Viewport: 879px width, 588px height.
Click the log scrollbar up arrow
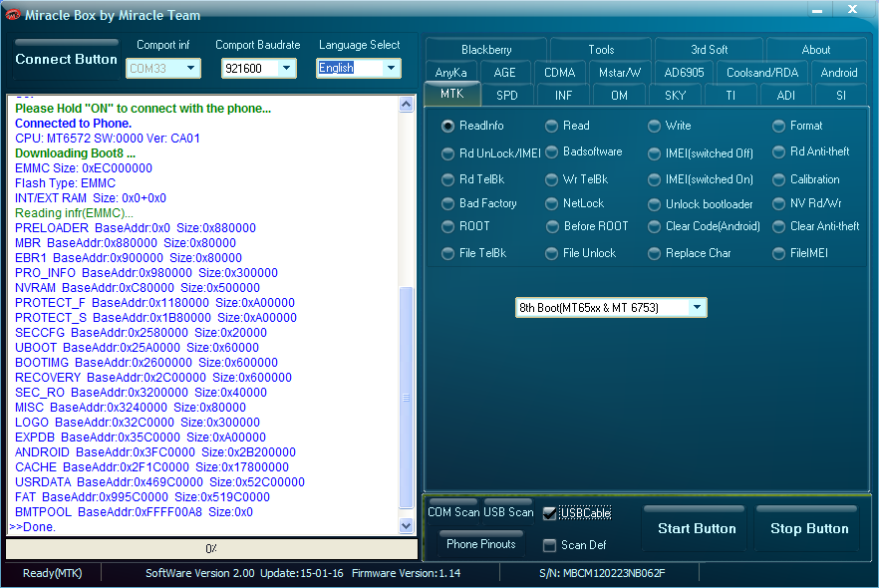coord(407,105)
